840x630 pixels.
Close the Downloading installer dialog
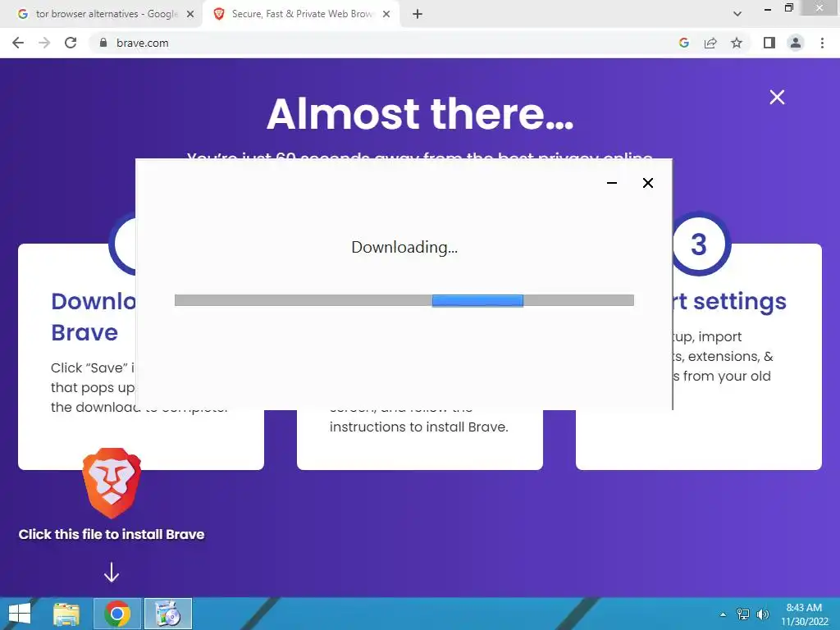648,183
